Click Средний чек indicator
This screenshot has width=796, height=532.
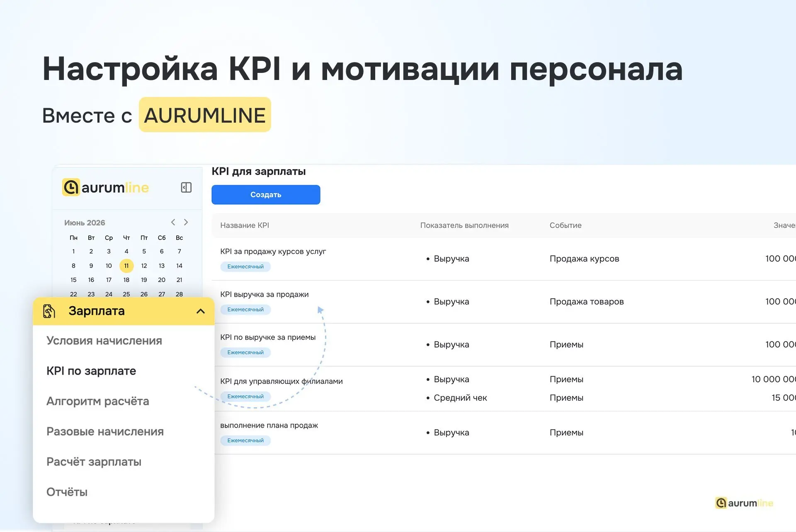[x=460, y=398]
